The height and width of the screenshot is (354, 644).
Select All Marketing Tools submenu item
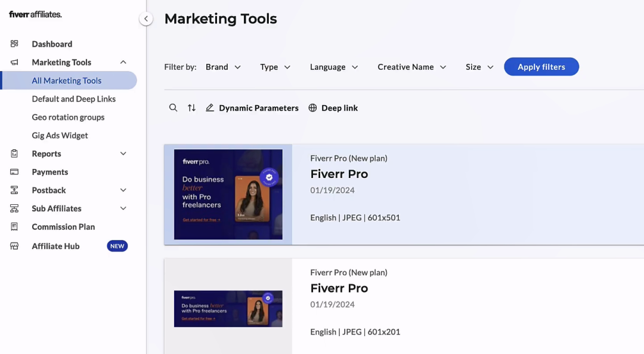69,81
